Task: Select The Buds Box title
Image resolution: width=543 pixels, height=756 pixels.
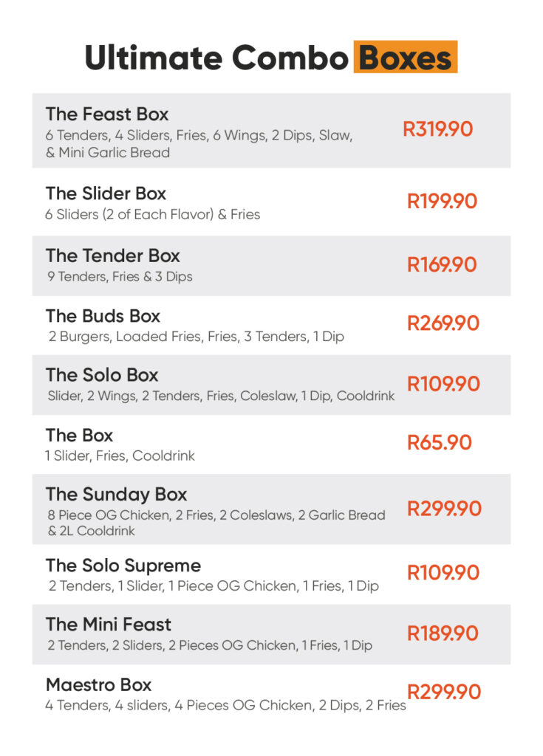Action: 103,316
